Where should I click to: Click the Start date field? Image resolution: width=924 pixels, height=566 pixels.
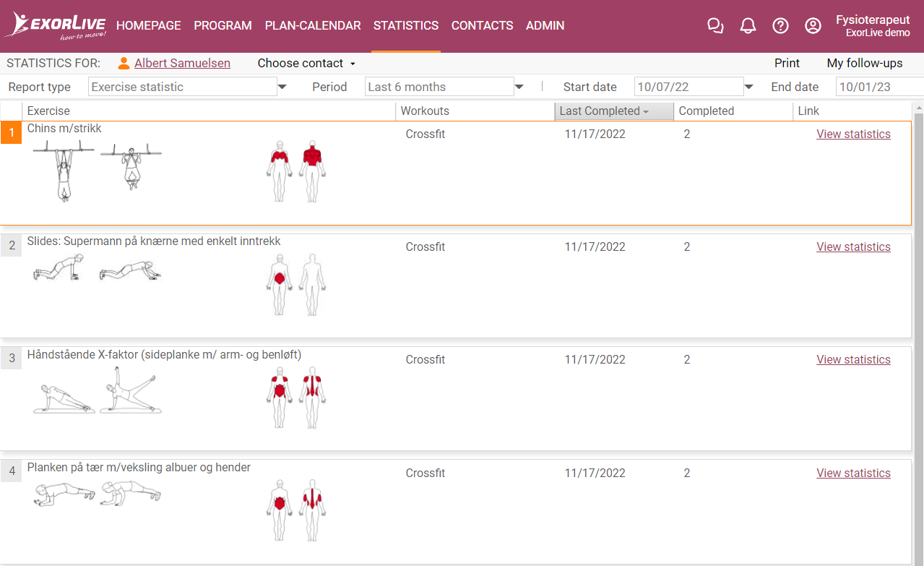tap(689, 87)
